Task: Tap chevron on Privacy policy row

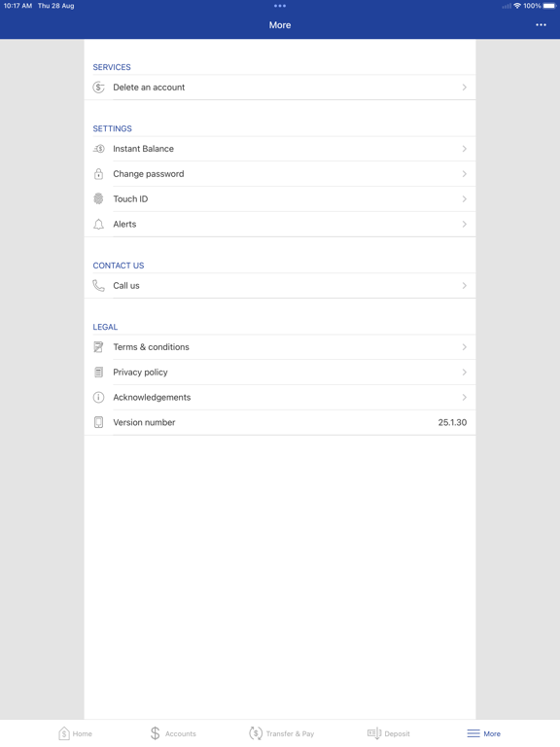Action: [x=465, y=373]
